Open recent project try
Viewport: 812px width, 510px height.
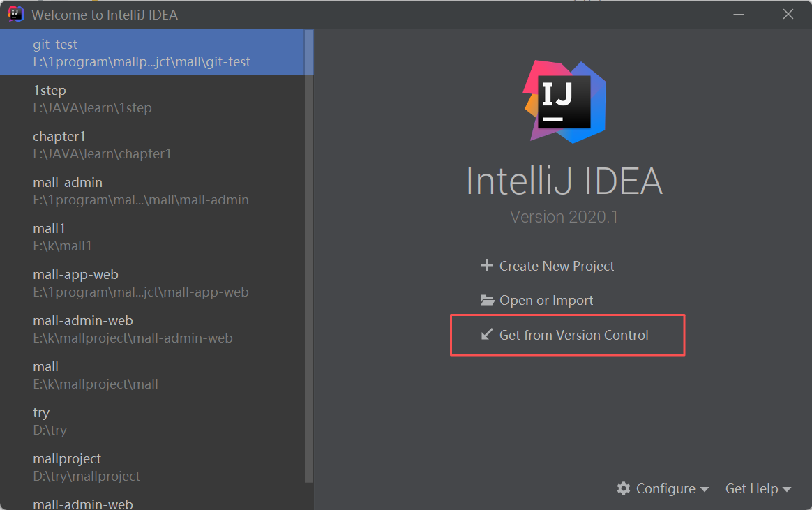coord(153,421)
